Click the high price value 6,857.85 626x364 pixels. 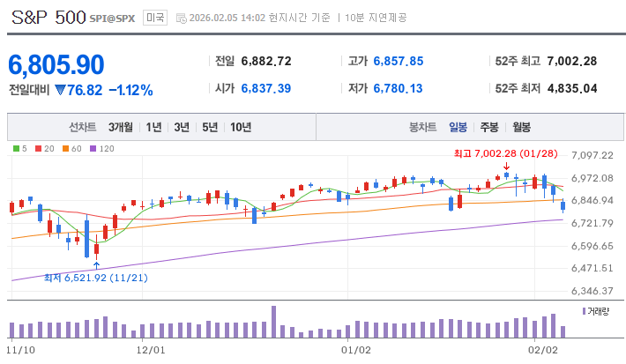(399, 61)
